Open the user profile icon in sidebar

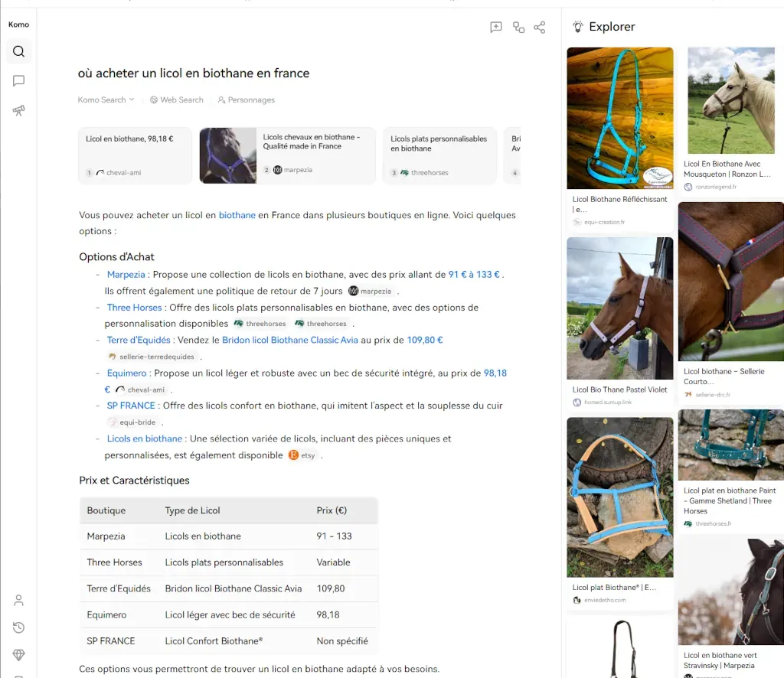(x=18, y=600)
